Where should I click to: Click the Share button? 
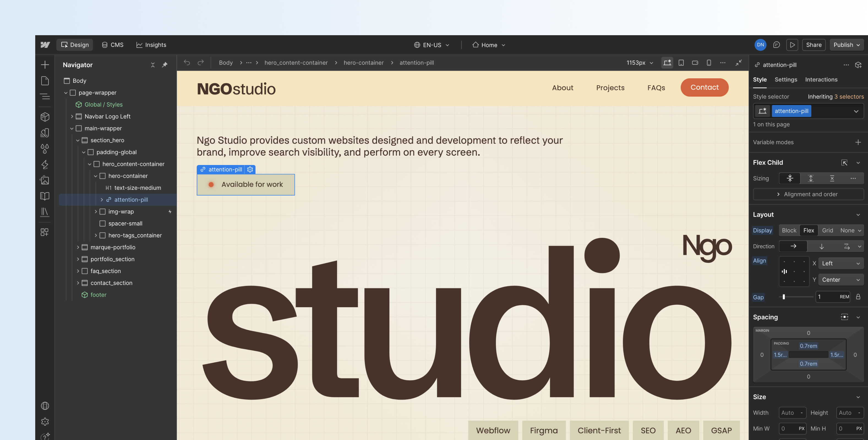(814, 45)
